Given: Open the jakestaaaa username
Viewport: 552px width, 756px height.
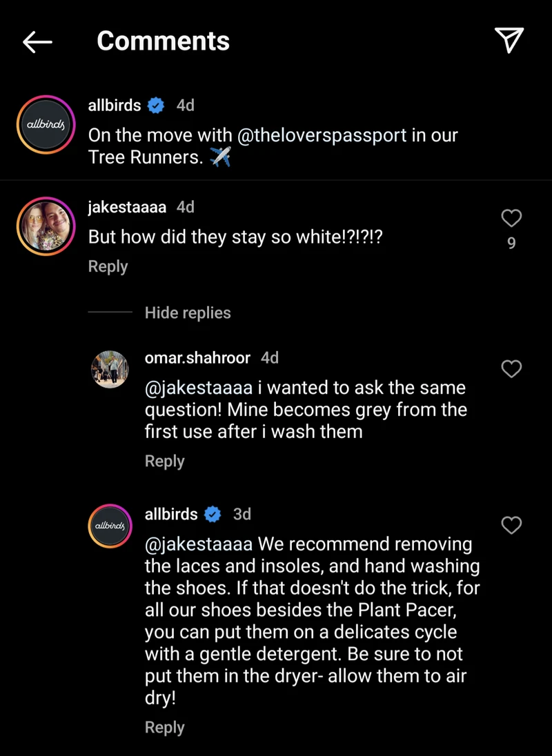Looking at the screenshot, I should tap(127, 207).
